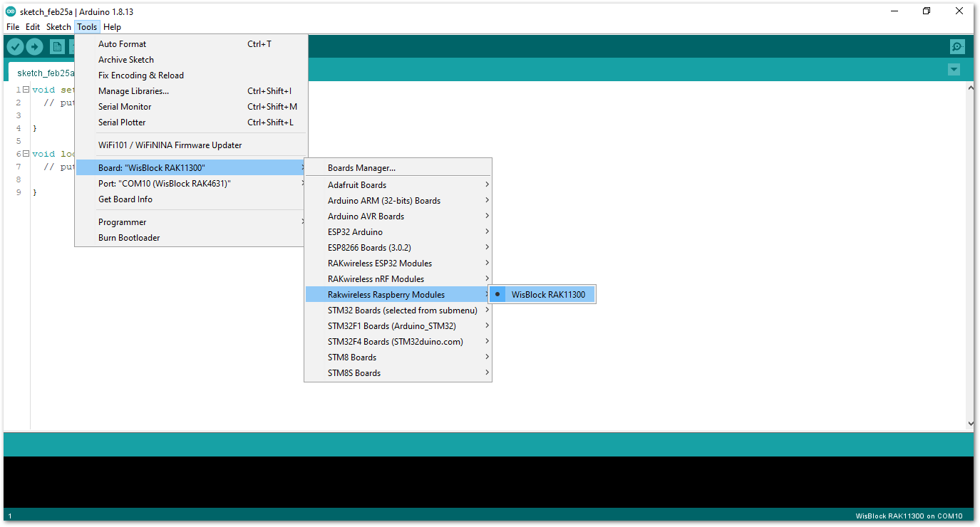Expand RAKwireless ESP32 Modules submenu
980x527 pixels.
[x=398, y=263]
